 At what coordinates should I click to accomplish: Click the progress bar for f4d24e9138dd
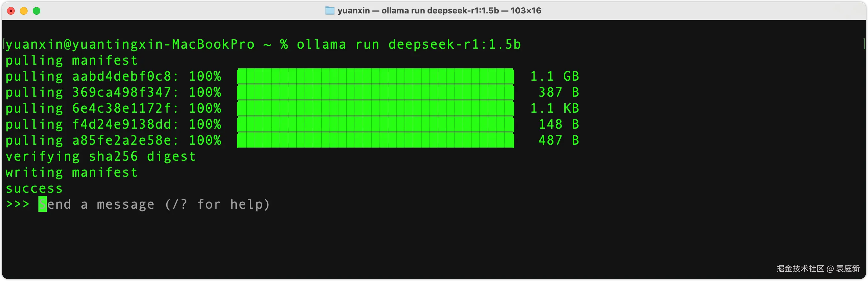[375, 124]
